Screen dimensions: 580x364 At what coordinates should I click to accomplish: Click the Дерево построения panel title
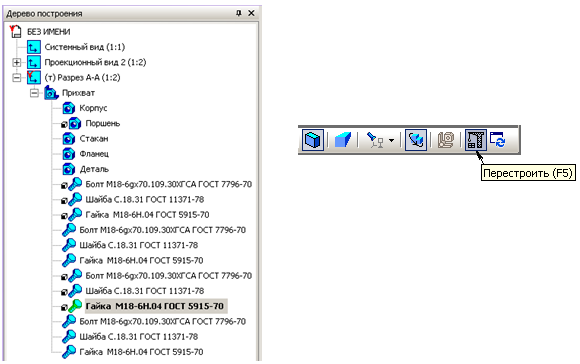point(44,14)
